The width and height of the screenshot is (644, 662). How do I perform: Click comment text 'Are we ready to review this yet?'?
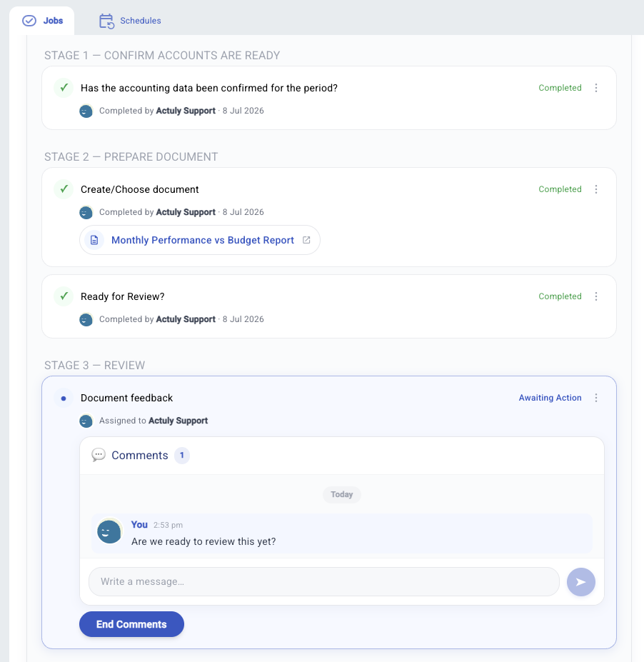click(x=203, y=542)
